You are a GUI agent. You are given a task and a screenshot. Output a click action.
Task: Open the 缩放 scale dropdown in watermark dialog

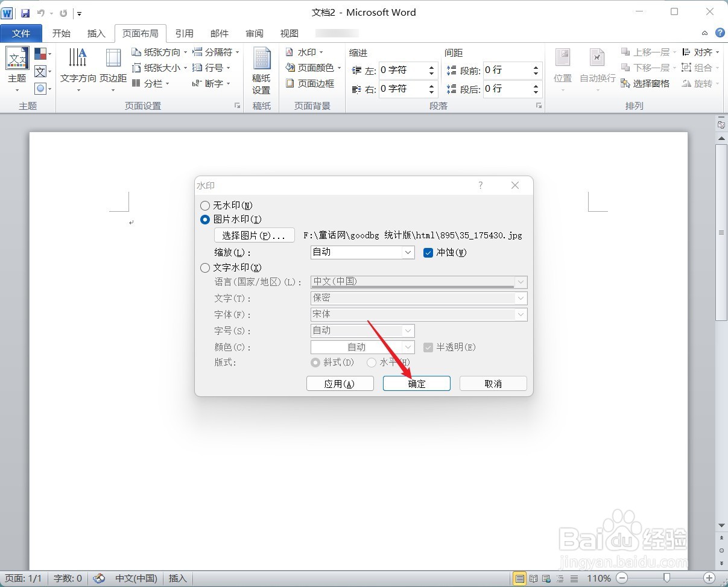click(x=408, y=252)
